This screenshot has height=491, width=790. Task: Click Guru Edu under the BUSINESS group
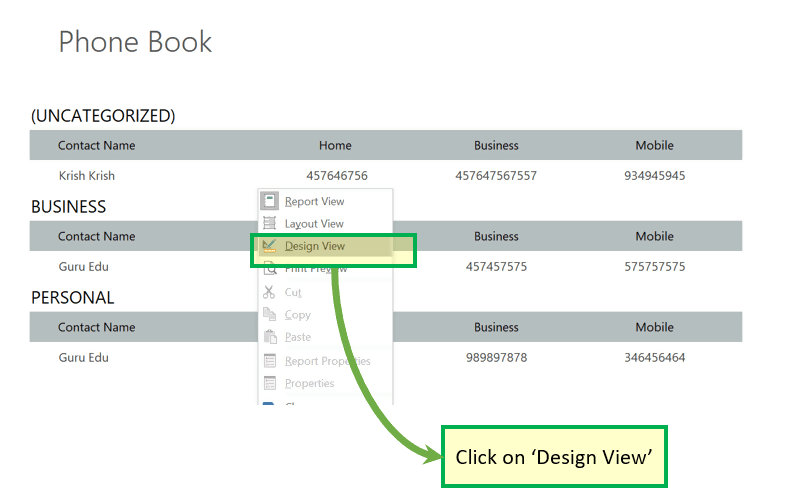click(83, 267)
